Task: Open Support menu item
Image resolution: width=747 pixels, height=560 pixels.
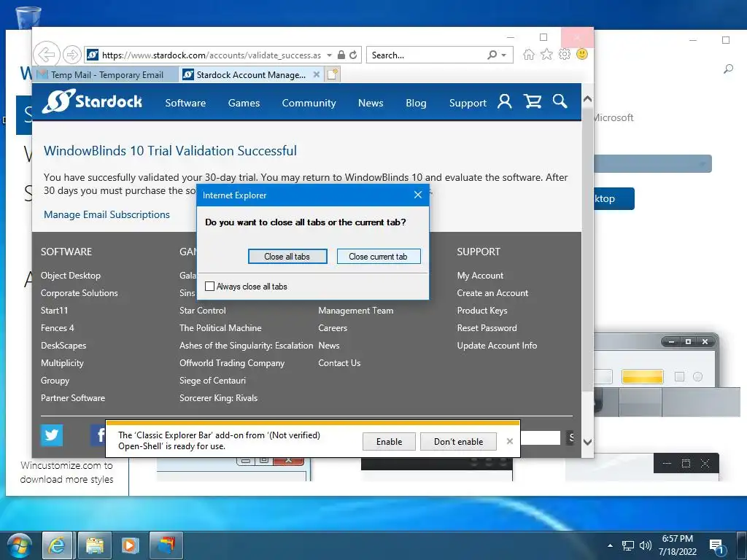Action: pos(468,103)
